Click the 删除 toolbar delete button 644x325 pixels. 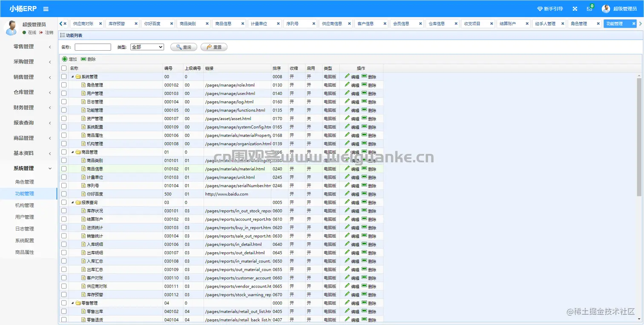point(88,59)
